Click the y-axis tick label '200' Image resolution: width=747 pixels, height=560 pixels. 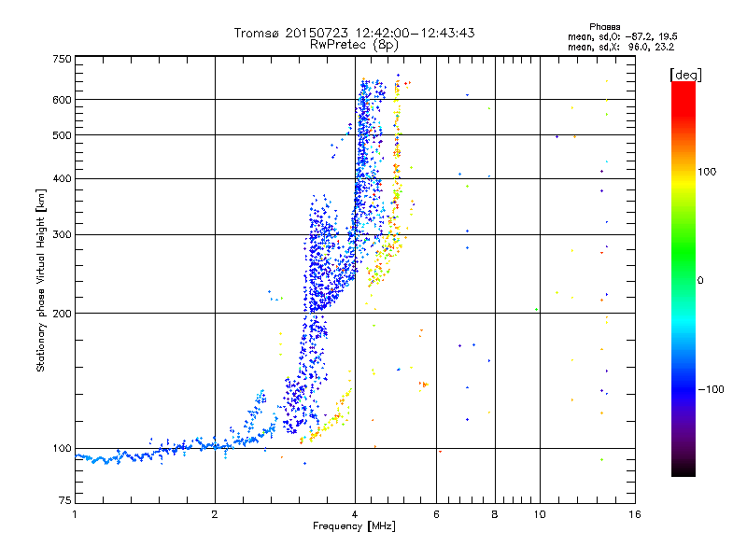tap(62, 314)
